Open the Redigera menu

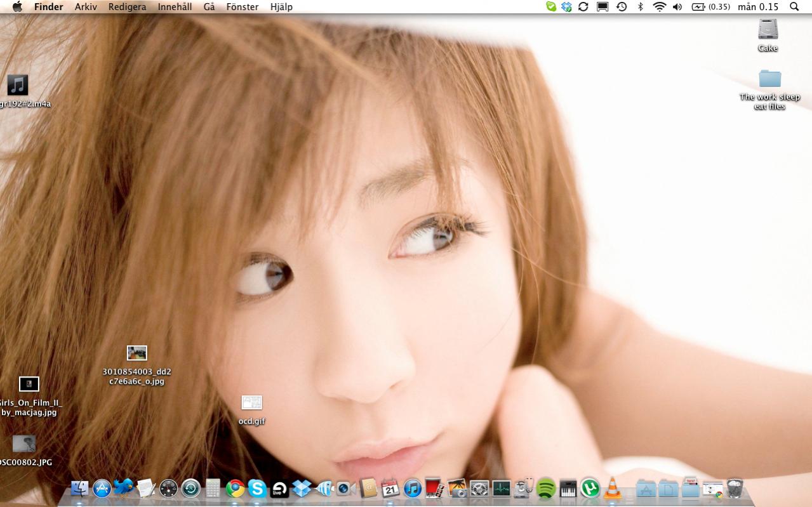127,7
